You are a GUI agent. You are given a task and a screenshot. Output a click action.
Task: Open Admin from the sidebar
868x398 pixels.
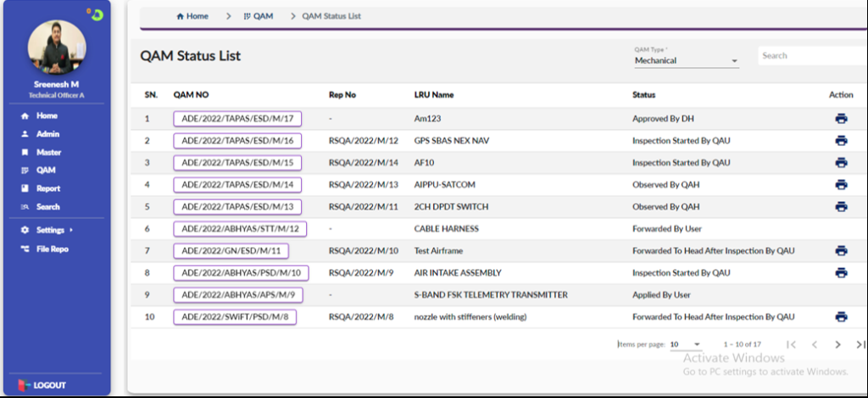pos(47,134)
